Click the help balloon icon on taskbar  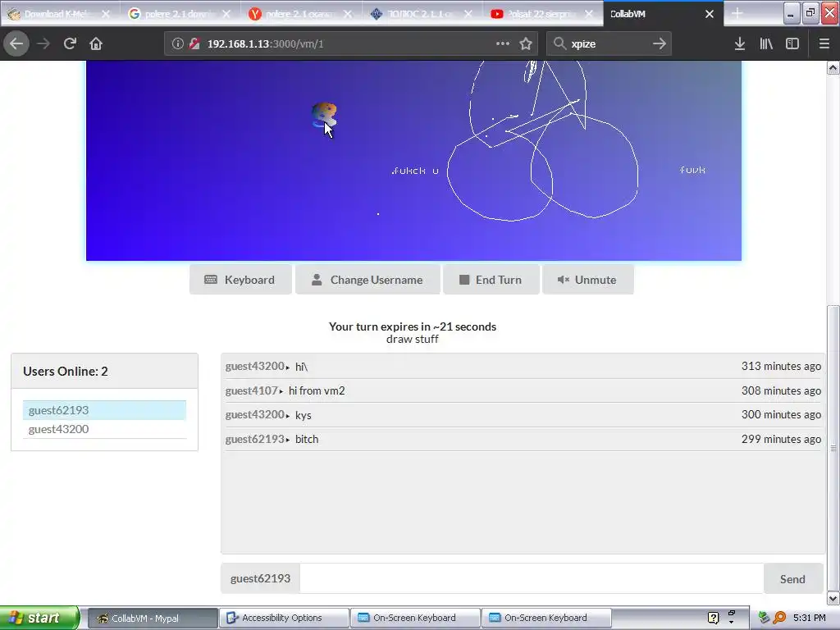point(713,619)
